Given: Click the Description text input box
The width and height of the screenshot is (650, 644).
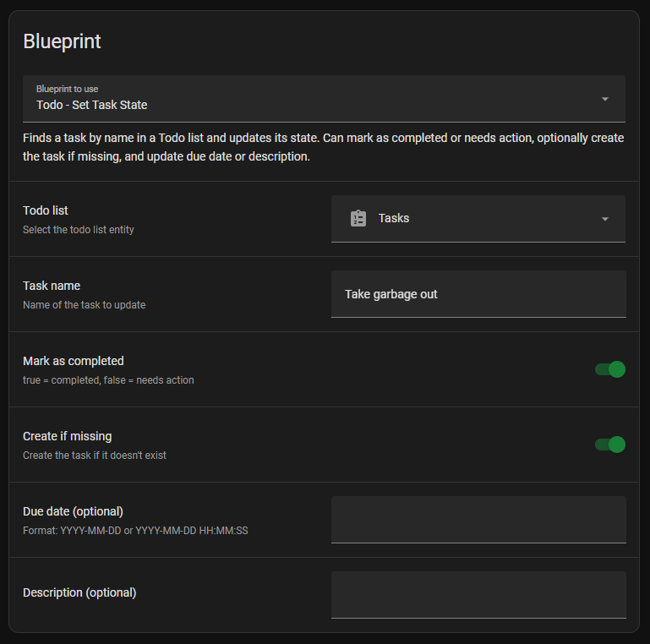Looking at the screenshot, I should click(x=478, y=594).
